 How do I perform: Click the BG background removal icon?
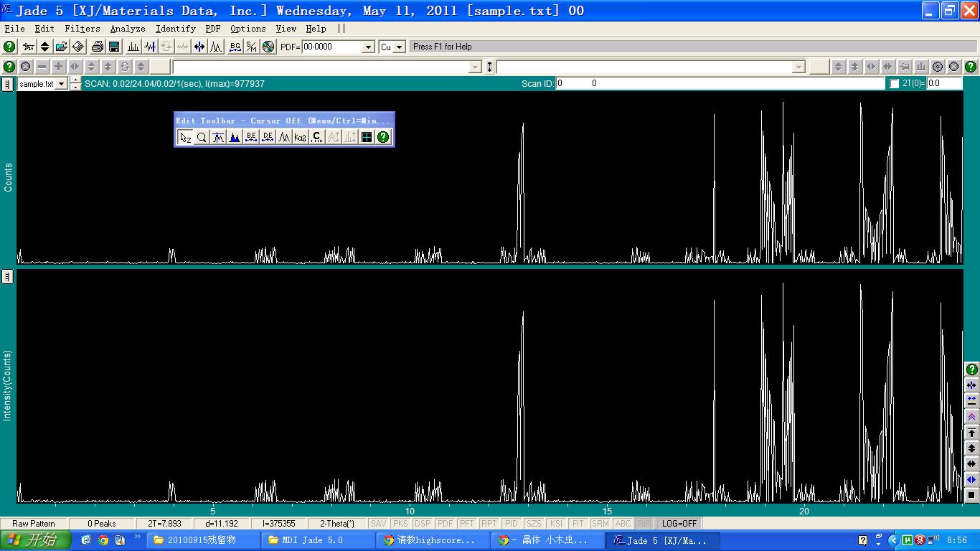click(x=235, y=47)
